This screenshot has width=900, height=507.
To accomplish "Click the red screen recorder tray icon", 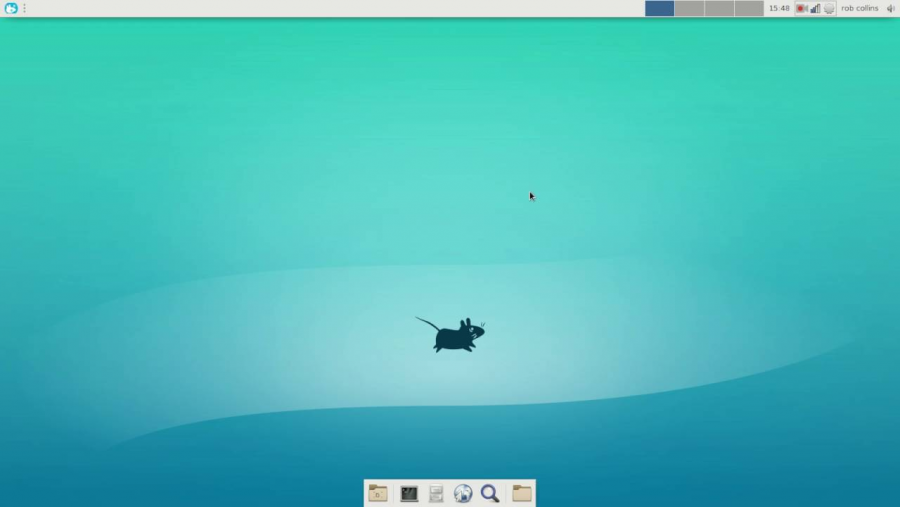I will tap(802, 8).
